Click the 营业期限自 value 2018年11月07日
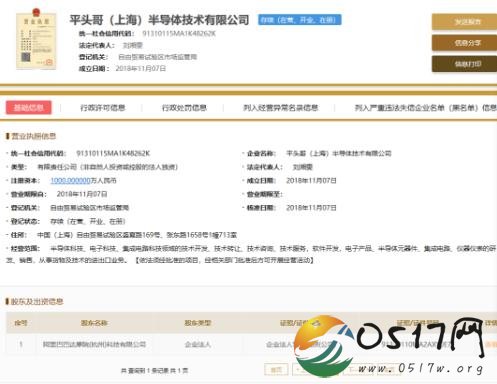Image resolution: width=497 pixels, height=384 pixels. [x=82, y=194]
